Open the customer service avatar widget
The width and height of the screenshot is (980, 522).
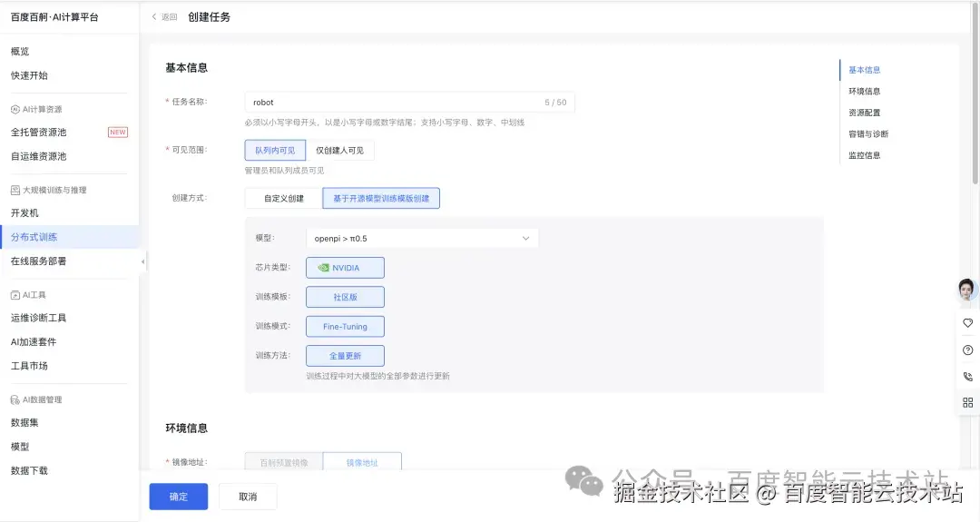[967, 290]
